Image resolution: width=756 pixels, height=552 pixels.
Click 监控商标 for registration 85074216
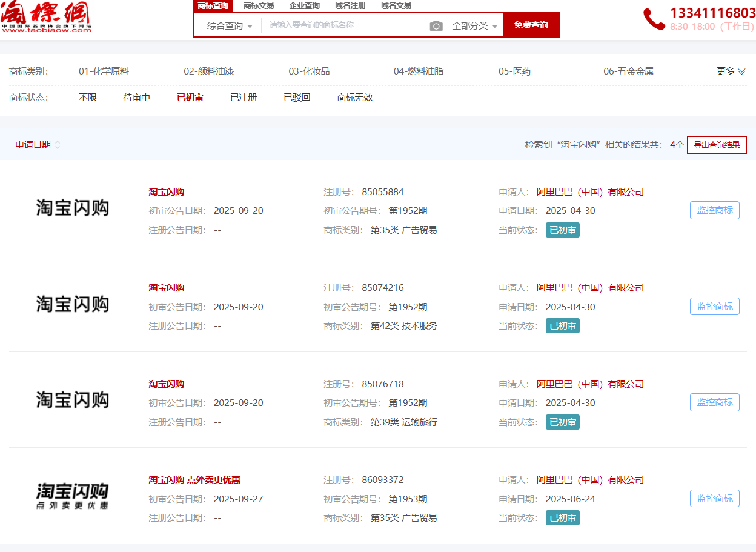(714, 307)
